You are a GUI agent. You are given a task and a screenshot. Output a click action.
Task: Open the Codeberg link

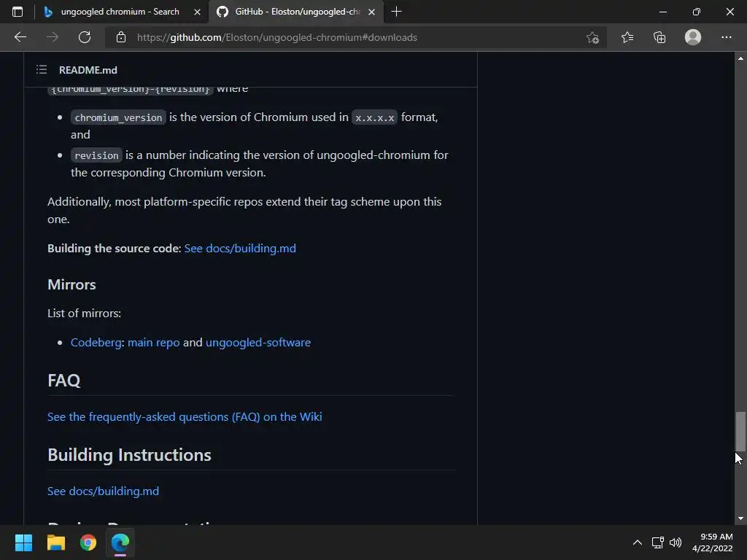96,343
